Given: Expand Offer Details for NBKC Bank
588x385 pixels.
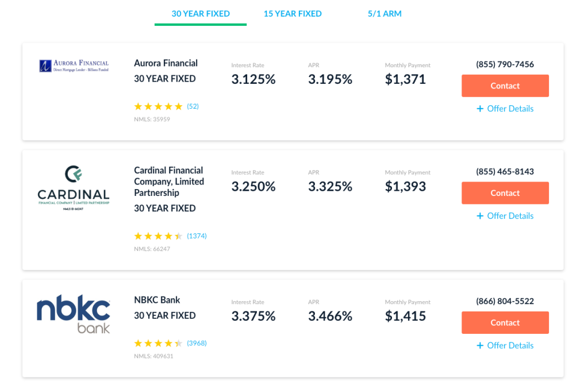Looking at the screenshot, I should (x=505, y=345).
